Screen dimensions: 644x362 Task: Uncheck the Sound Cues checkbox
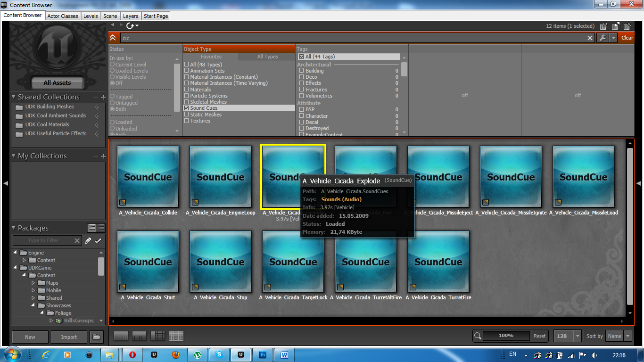click(x=187, y=108)
